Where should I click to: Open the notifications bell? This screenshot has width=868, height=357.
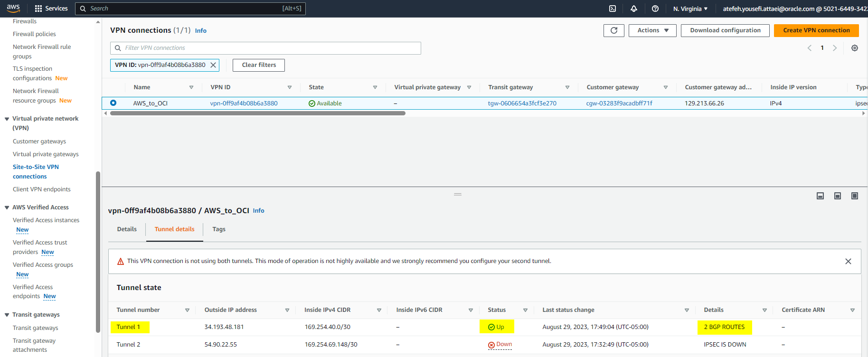(x=634, y=9)
